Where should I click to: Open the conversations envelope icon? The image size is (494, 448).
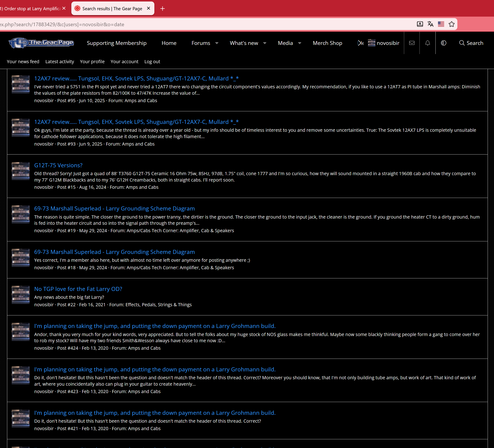412,43
